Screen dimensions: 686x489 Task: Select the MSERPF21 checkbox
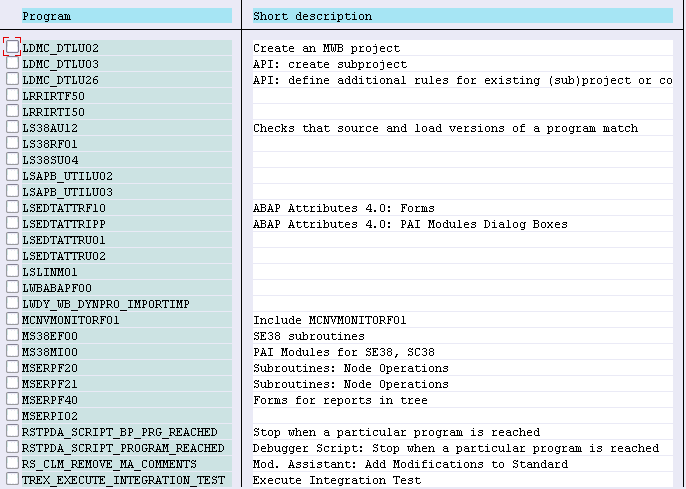click(x=12, y=382)
